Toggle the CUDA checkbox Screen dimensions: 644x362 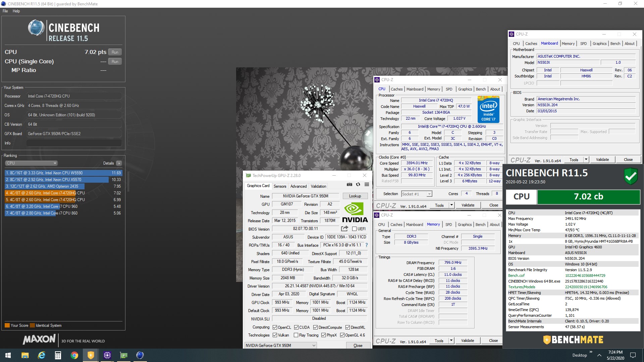click(296, 327)
